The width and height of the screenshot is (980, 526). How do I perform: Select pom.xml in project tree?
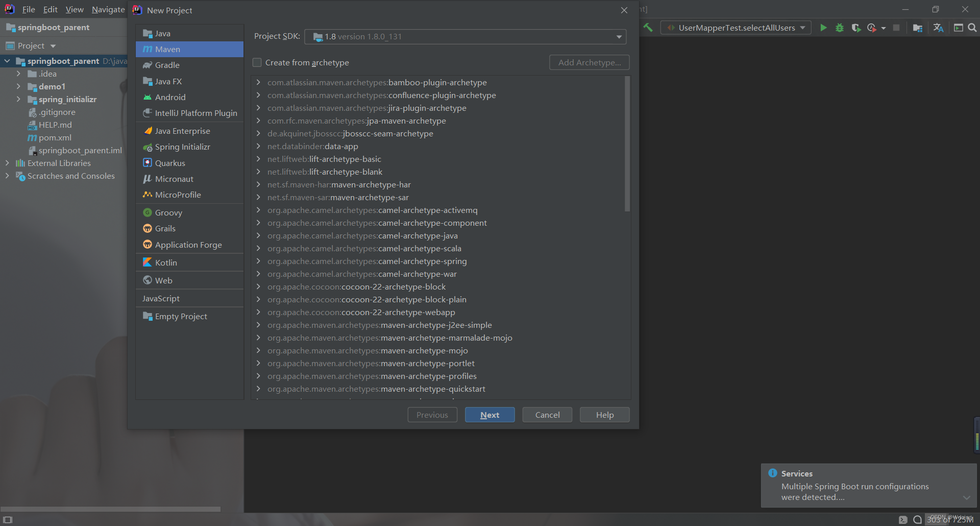(55, 137)
